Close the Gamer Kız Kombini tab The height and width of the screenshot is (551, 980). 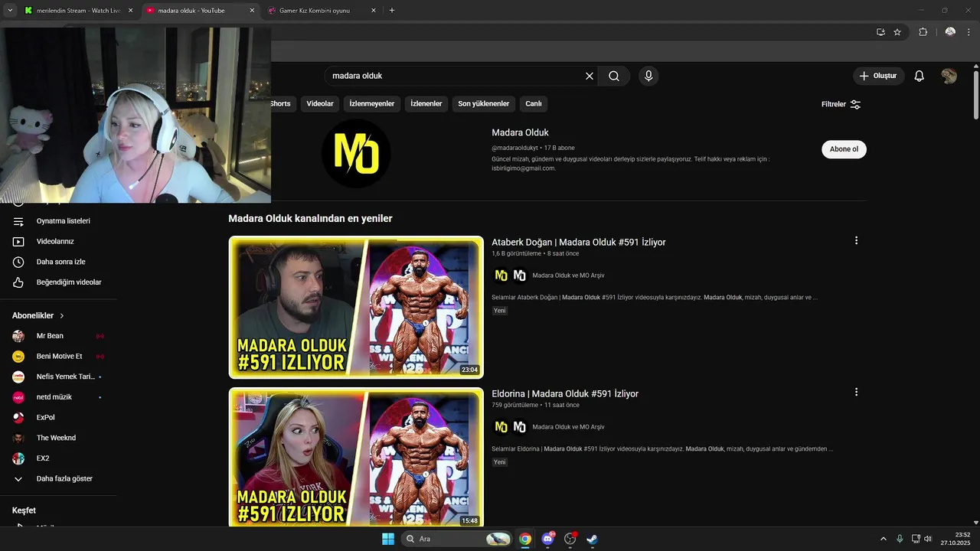coord(374,11)
